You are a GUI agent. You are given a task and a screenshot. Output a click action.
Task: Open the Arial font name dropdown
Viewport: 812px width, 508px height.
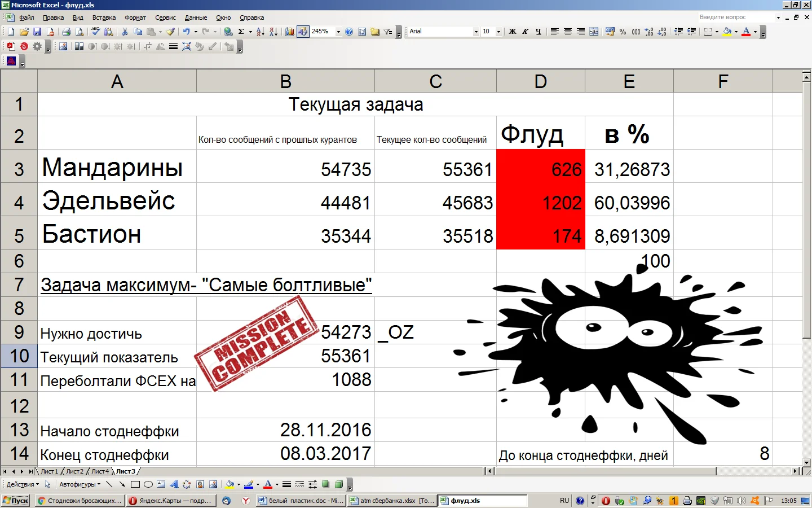click(x=476, y=32)
